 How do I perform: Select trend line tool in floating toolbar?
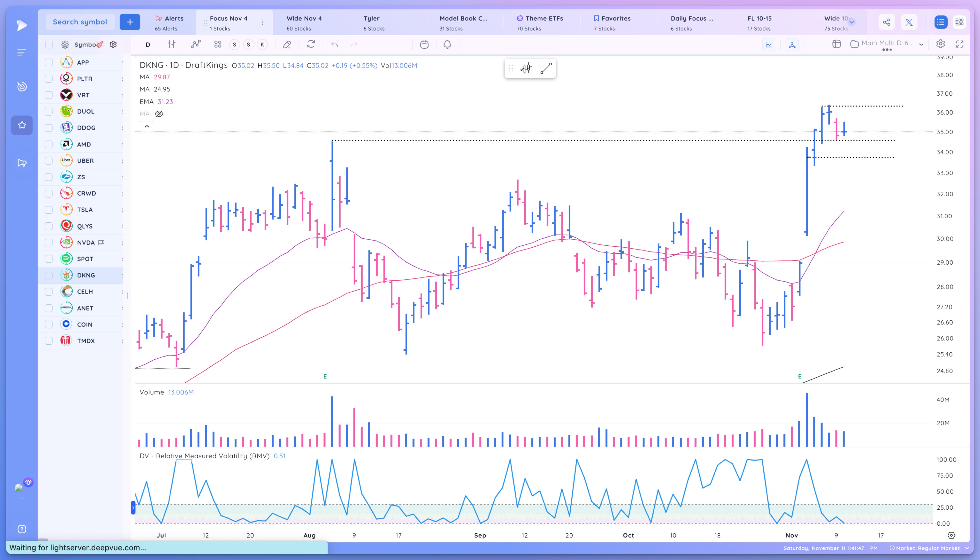546,68
